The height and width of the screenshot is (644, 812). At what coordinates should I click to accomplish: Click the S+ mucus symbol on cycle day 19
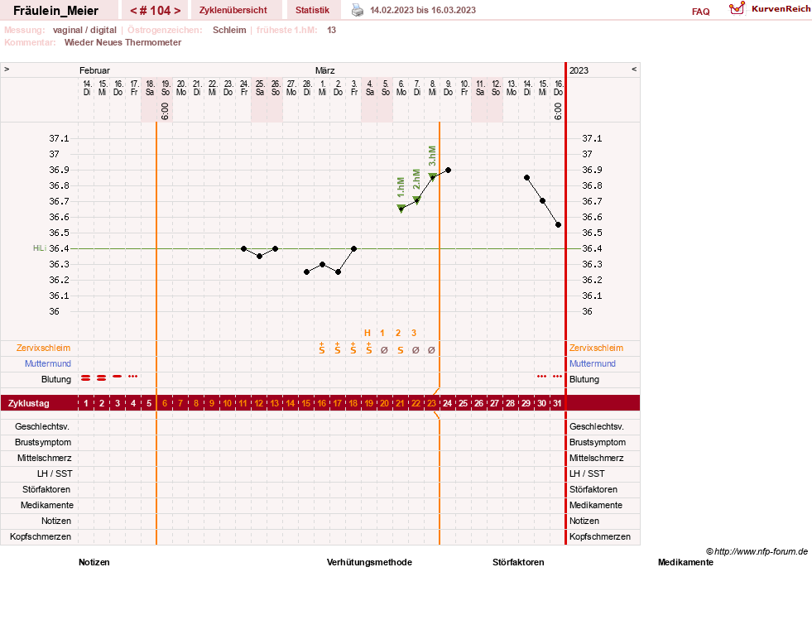(368, 348)
